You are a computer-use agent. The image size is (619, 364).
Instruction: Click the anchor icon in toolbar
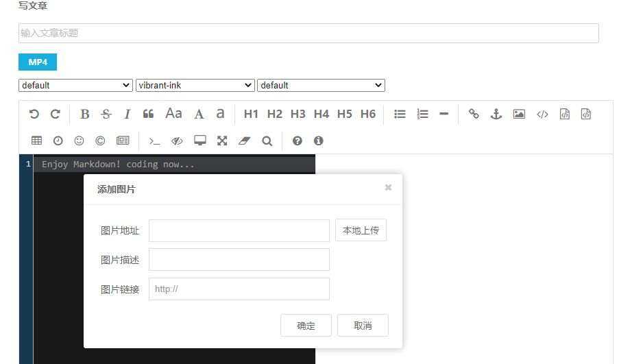[x=496, y=114]
